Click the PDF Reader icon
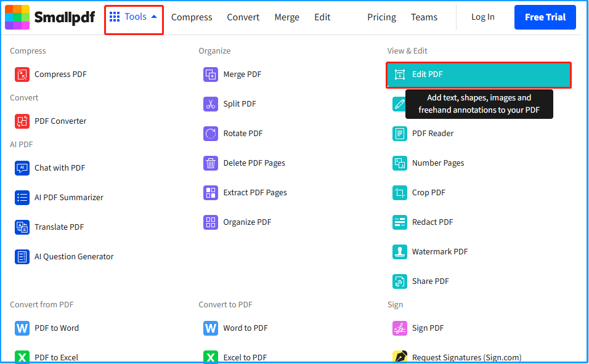Viewport: 589px width, 364px height. pyautogui.click(x=400, y=134)
